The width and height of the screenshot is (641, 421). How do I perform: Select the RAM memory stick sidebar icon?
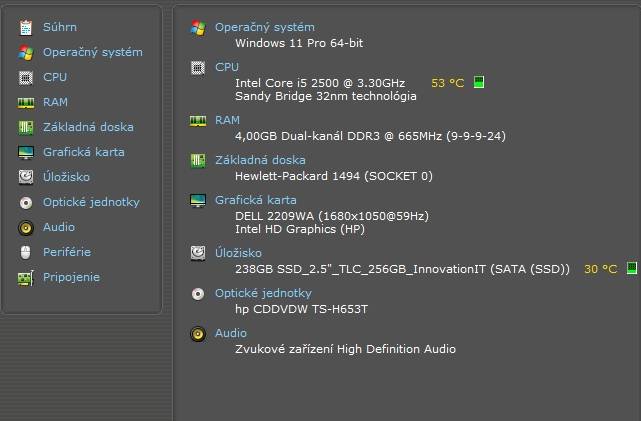26,103
